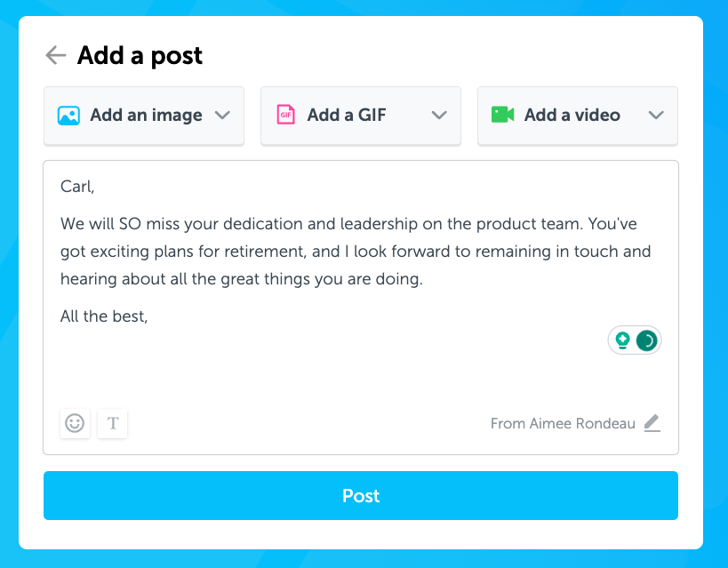The height and width of the screenshot is (568, 728).
Task: Click the back arrow next to Add a post
Action: tap(55, 54)
